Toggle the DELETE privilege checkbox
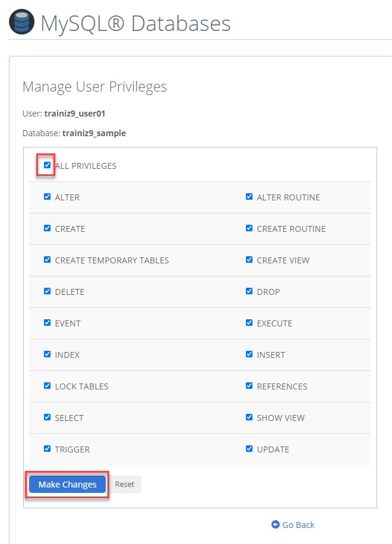Screen dimensions: 392x544 (47, 291)
